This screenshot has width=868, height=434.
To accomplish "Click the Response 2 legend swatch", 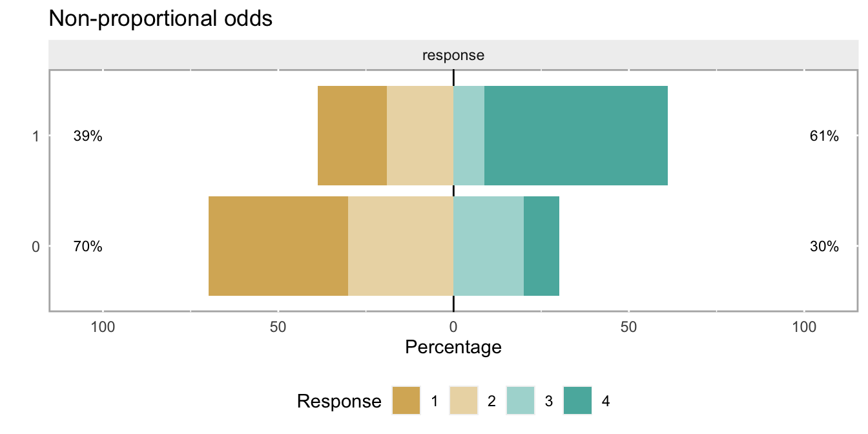I will point(463,401).
